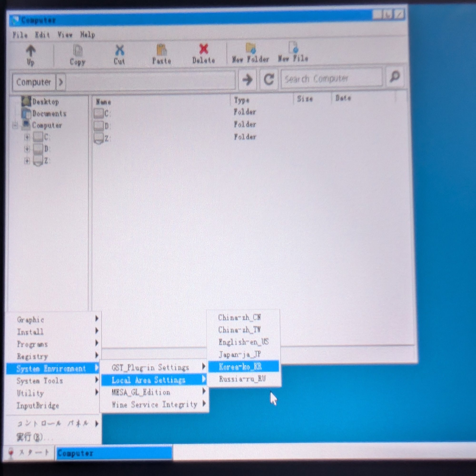Click the Copy toolbar icon
The width and height of the screenshot is (476, 476).
click(x=78, y=51)
